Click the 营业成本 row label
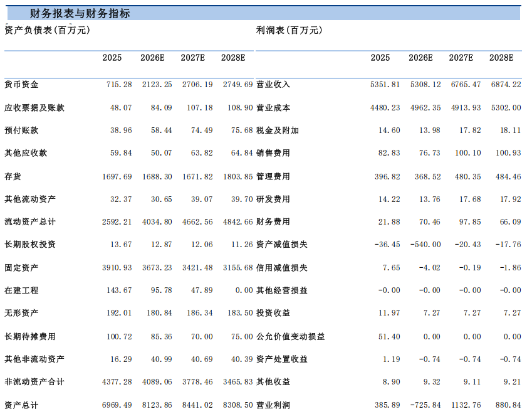The image size is (532, 409). [x=273, y=108]
